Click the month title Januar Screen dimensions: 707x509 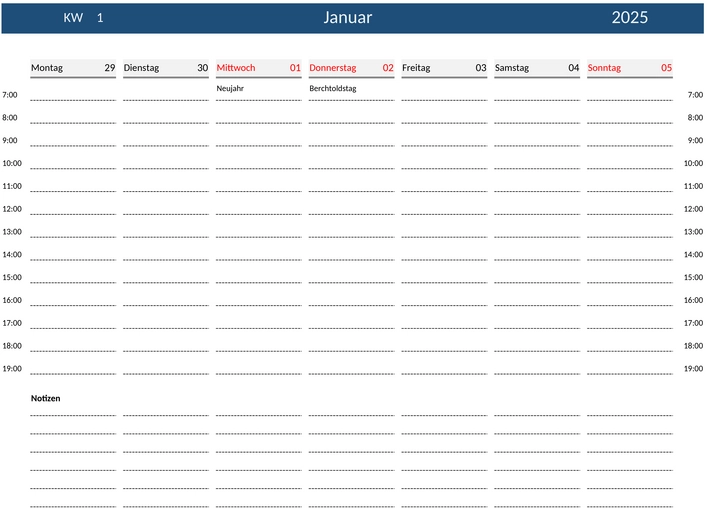348,18
